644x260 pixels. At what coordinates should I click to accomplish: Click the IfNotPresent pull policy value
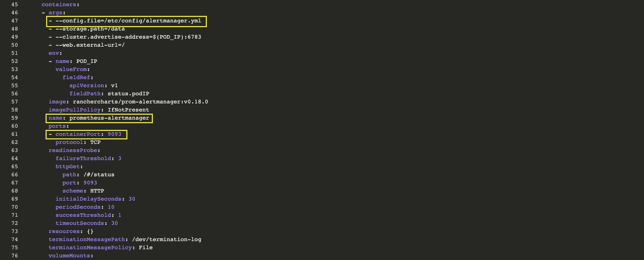click(128, 110)
